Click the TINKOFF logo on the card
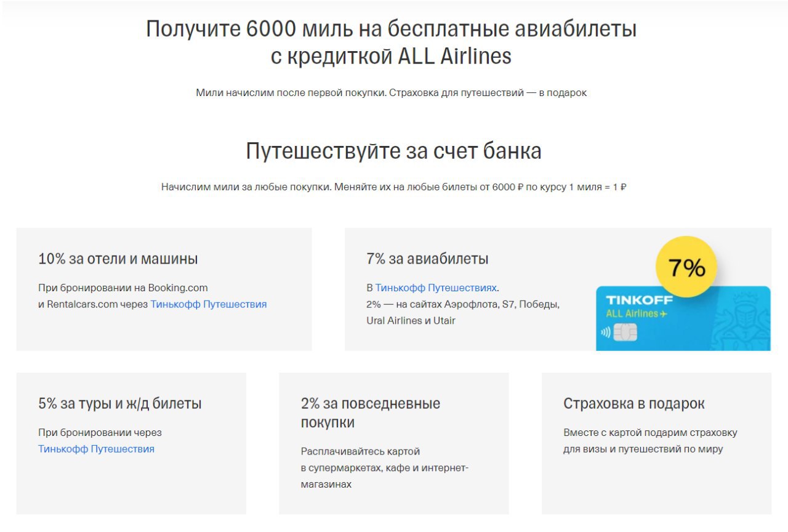The width and height of the screenshot is (788, 532). 640,300
